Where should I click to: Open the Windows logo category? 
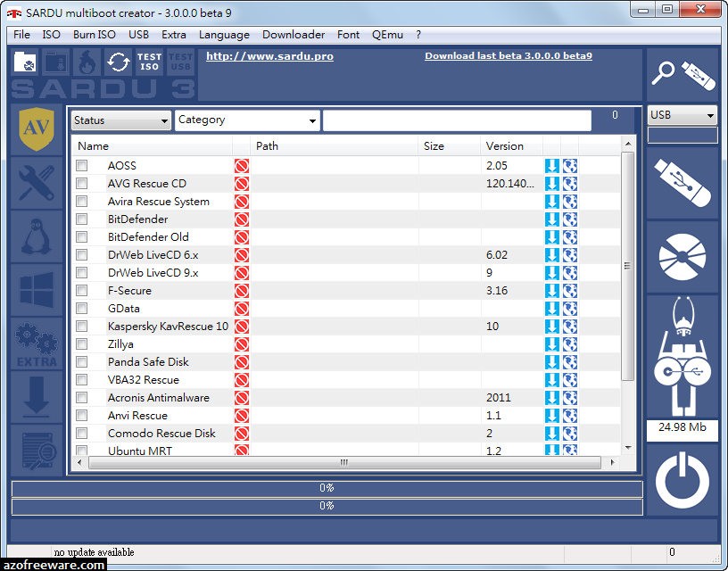click(37, 290)
